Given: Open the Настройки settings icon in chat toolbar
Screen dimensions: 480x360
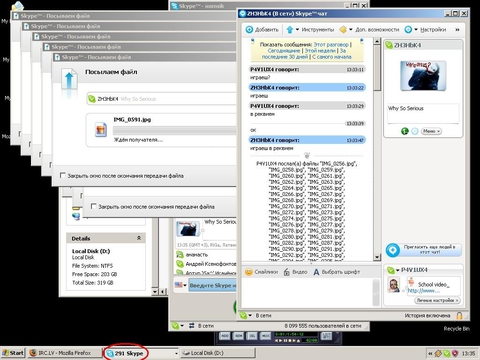Looking at the screenshot, I should 408,30.
